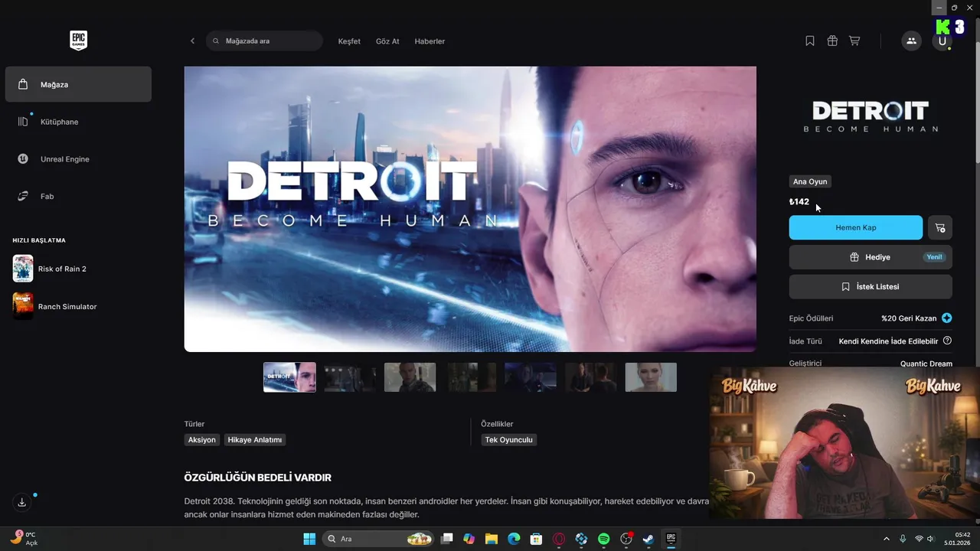
Task: Click the main Detroit hero image
Action: coord(470,209)
